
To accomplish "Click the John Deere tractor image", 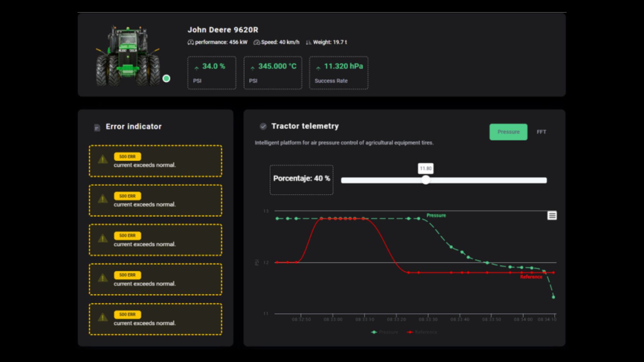I will click(128, 56).
